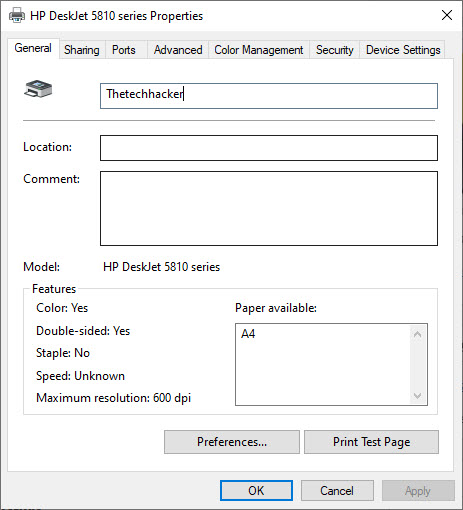The height and width of the screenshot is (510, 463).
Task: Confirm with the OK button
Action: pos(256,491)
